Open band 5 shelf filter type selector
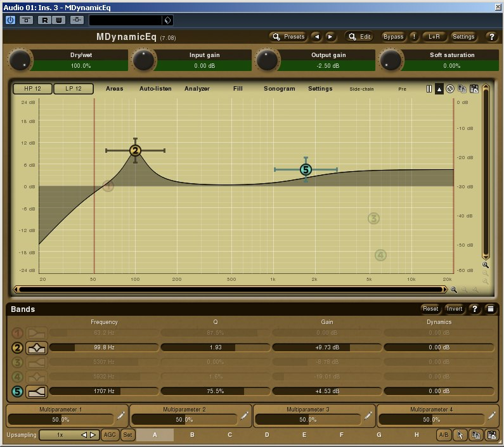 point(36,392)
